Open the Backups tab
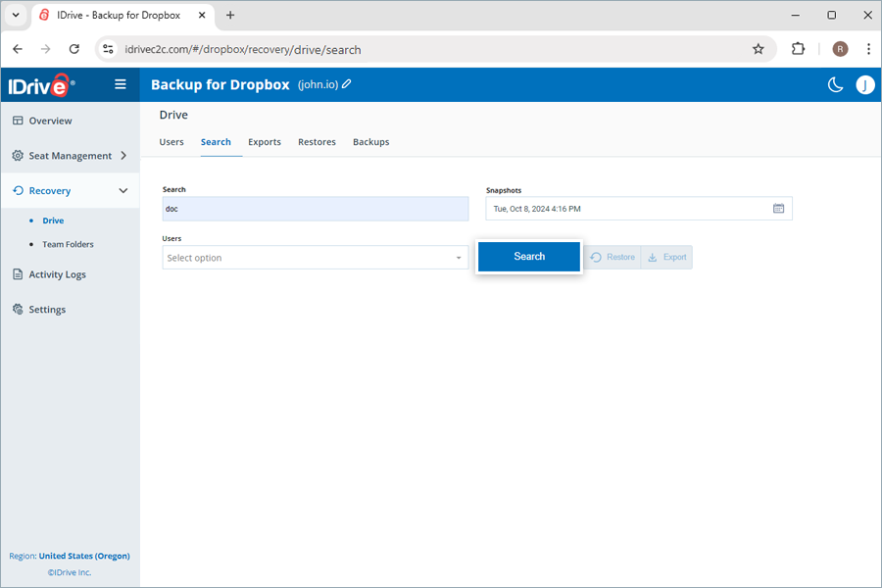The width and height of the screenshot is (882, 588). click(370, 141)
